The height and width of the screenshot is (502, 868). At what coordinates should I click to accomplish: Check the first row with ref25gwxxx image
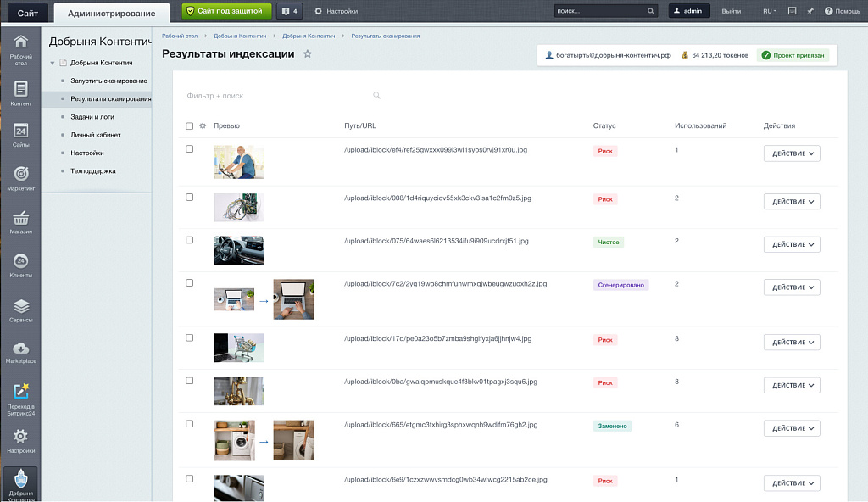(x=190, y=149)
